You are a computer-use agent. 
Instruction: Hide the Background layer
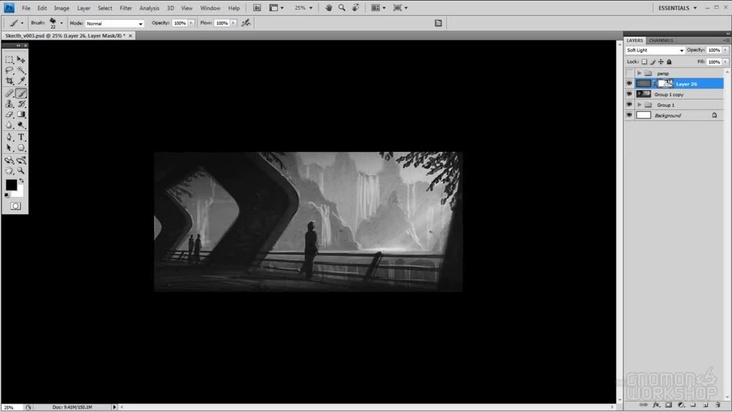[629, 115]
